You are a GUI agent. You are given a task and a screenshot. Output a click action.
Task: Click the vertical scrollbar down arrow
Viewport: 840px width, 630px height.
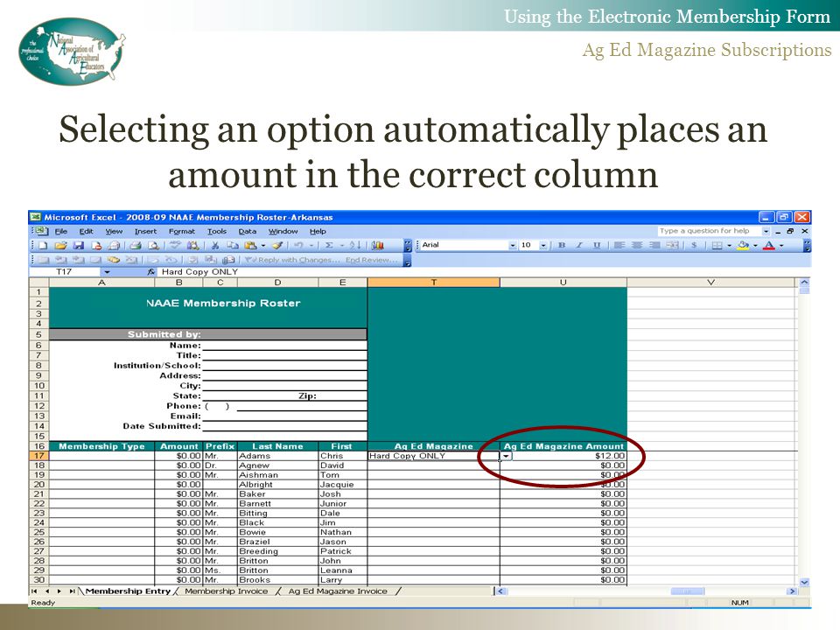[804, 582]
